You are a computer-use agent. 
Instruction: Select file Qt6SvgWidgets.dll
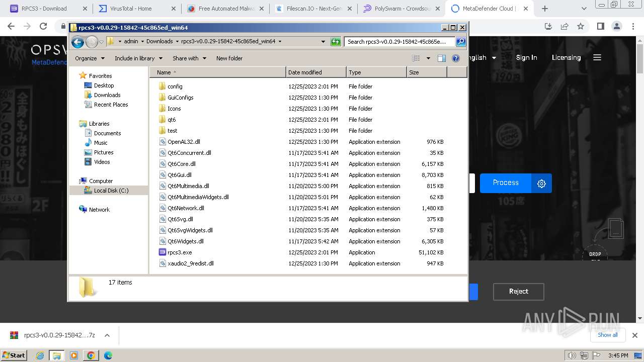click(190, 230)
